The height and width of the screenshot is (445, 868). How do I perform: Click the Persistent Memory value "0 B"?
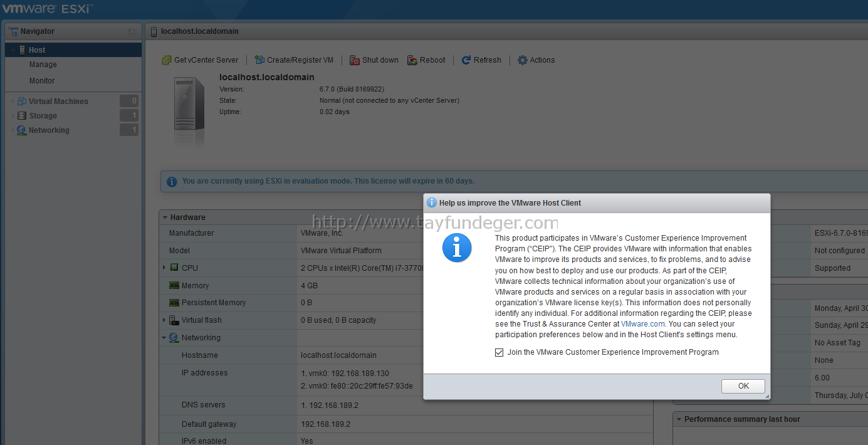point(306,303)
